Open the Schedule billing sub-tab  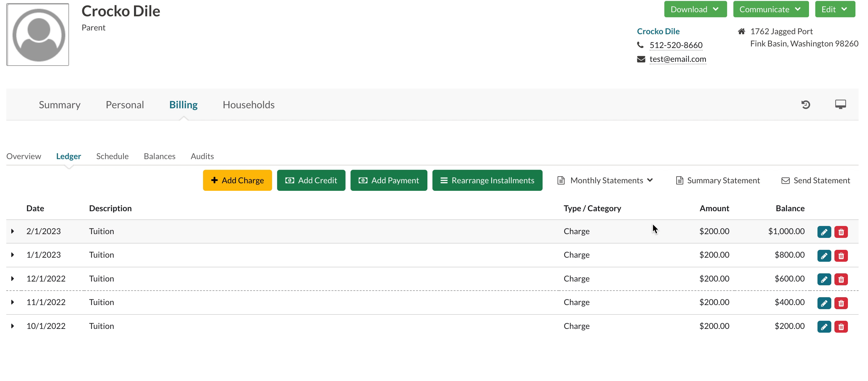(112, 156)
